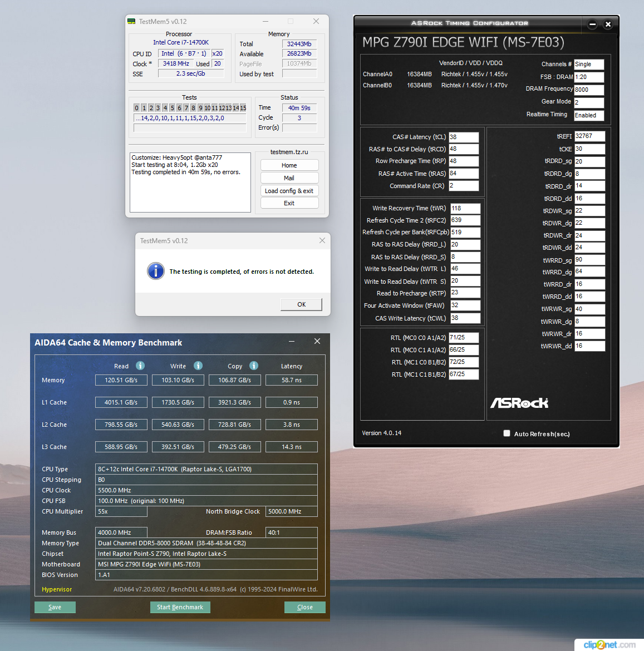Click the CAS Write Latency (tCWL) field

pos(465,318)
